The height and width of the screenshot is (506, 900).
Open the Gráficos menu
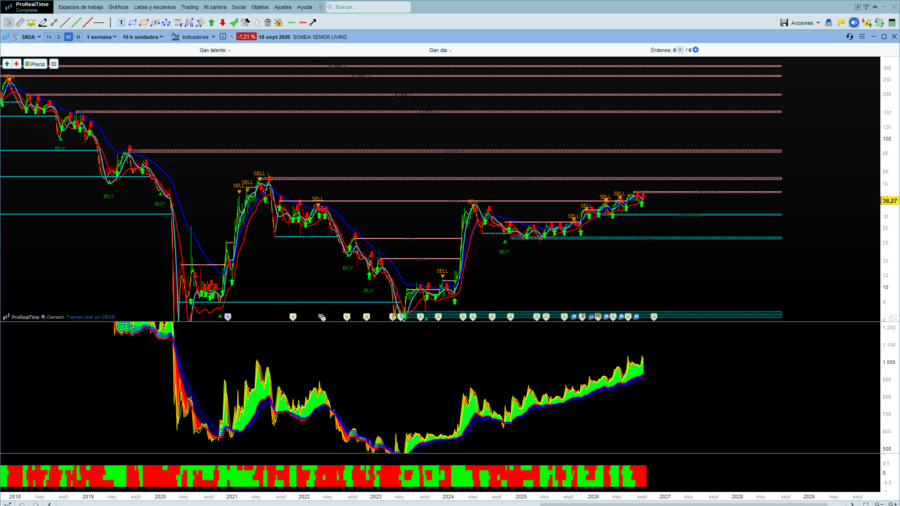point(118,7)
